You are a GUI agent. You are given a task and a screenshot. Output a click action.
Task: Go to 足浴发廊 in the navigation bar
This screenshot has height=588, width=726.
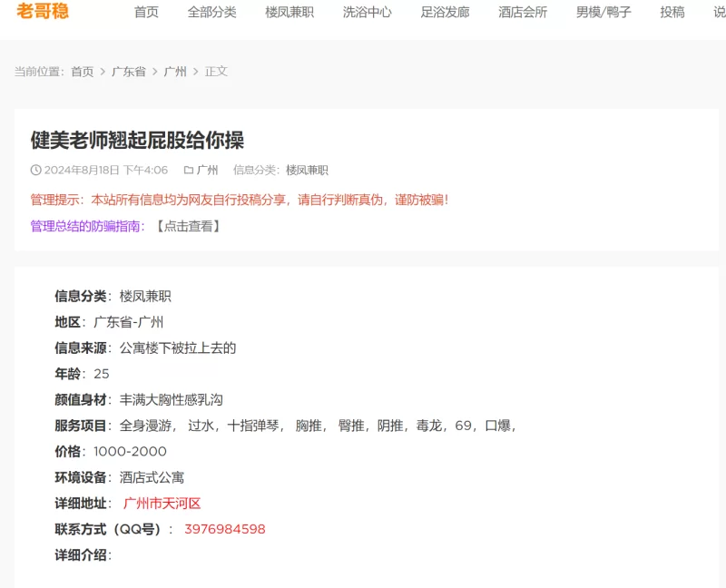[x=445, y=13]
